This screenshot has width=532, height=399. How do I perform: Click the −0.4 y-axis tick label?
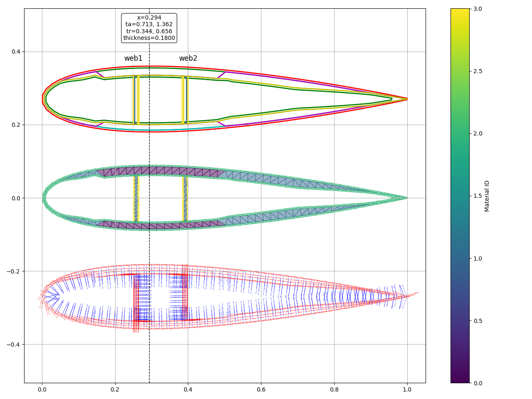tap(15, 345)
